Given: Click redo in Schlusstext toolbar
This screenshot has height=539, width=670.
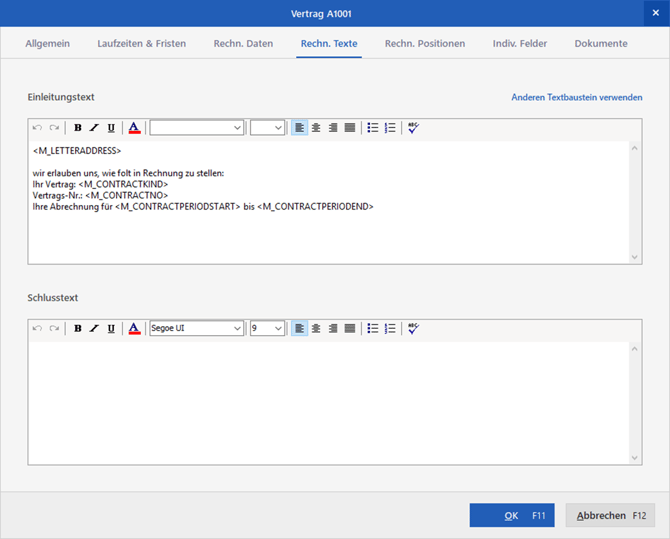Looking at the screenshot, I should click(x=55, y=328).
